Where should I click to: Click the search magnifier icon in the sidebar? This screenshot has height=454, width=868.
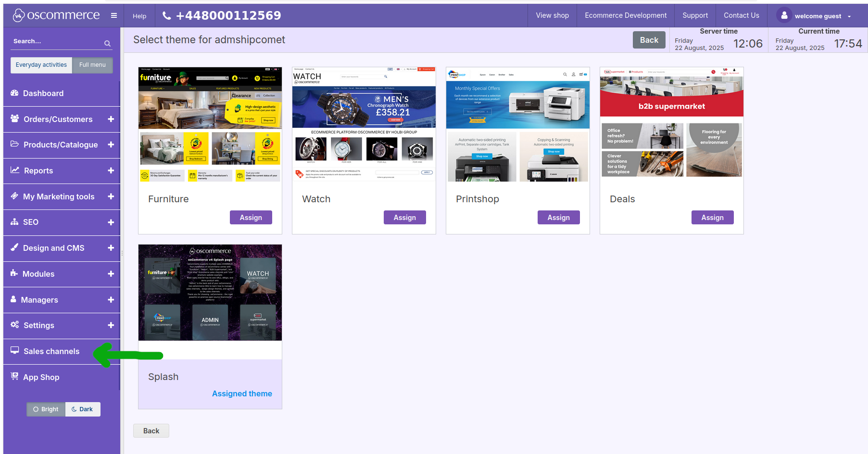tap(107, 44)
